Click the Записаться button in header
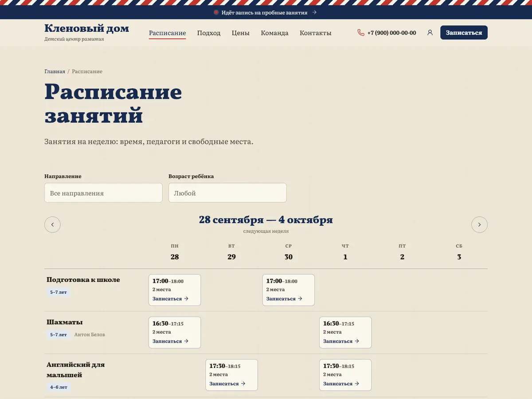The width and height of the screenshot is (532, 399). coord(464,33)
